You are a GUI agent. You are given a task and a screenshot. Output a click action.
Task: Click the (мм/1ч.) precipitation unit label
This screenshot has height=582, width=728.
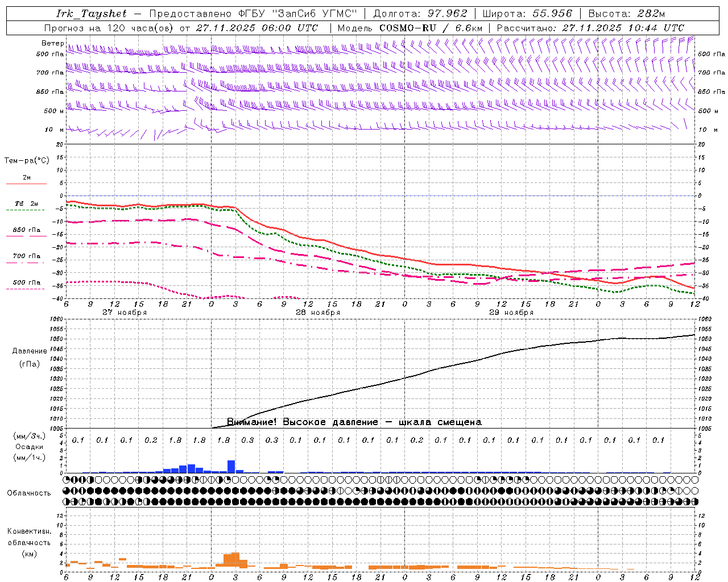click(x=30, y=457)
